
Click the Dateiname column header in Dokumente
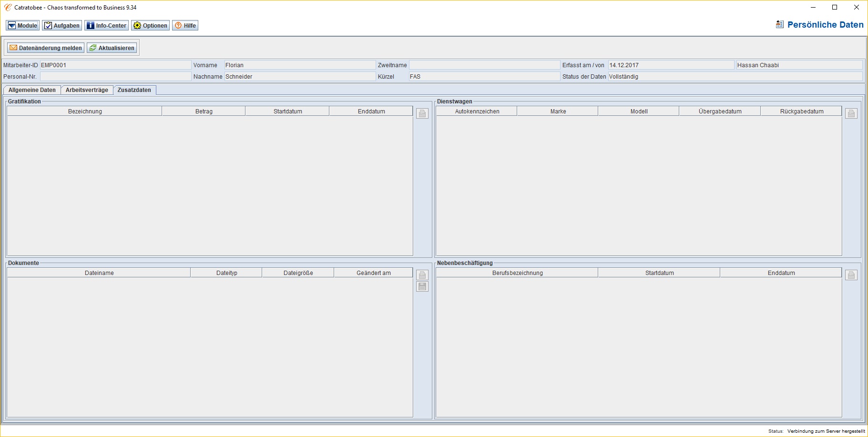coord(99,273)
